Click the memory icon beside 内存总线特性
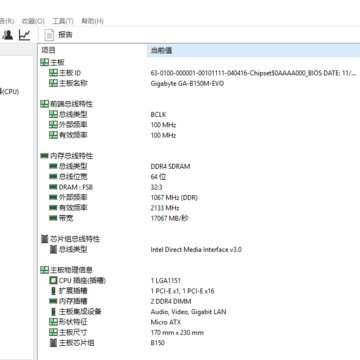Viewport: 360px width, 360px height. pos(44,156)
